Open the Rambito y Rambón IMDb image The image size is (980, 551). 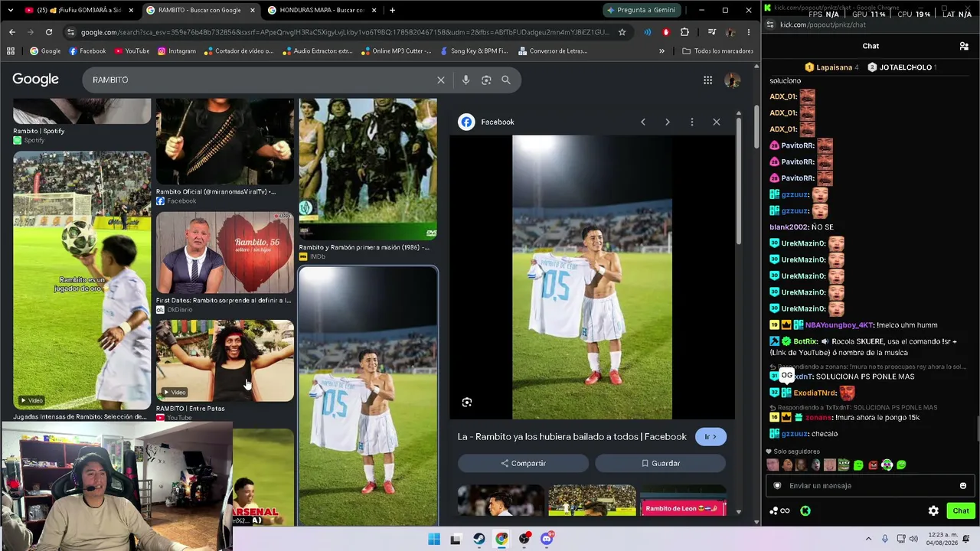coord(367,169)
